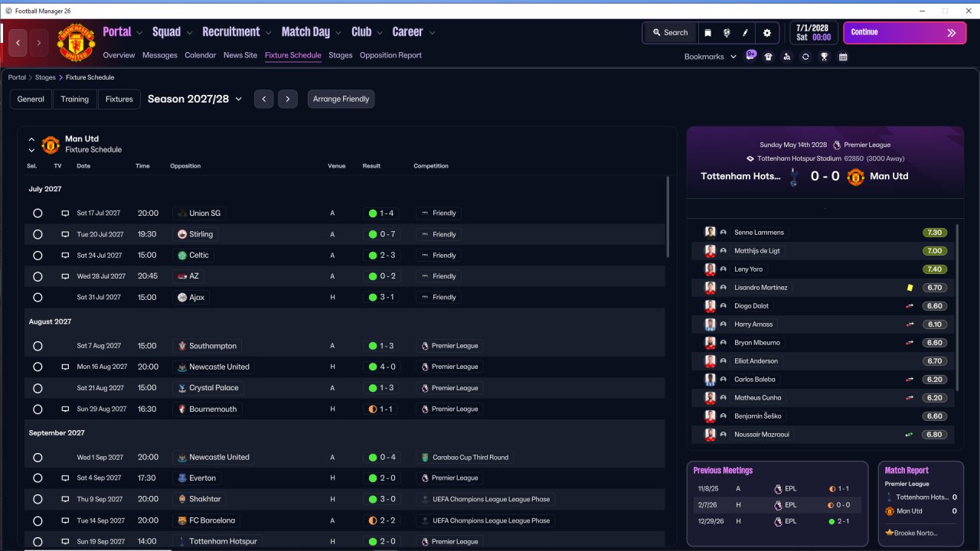This screenshot has height=551, width=980.
Task: Expand the Recruitment menu dropdown
Action: point(268,33)
